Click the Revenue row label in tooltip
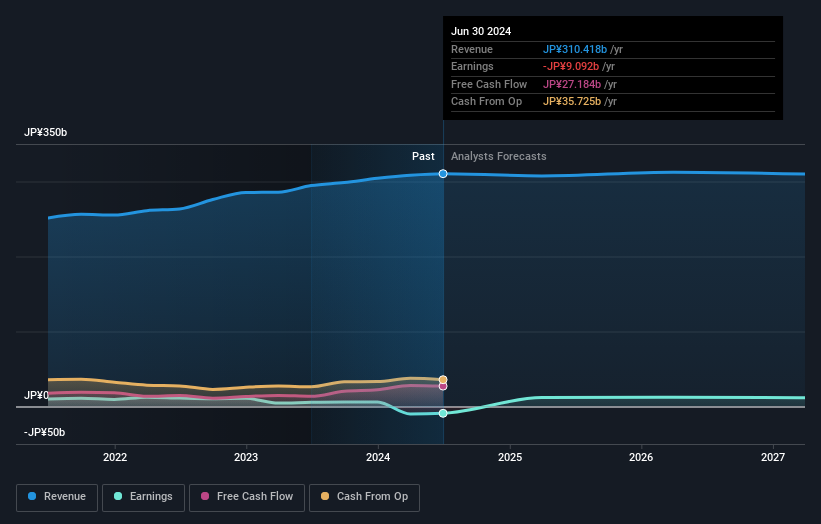 tap(472, 49)
